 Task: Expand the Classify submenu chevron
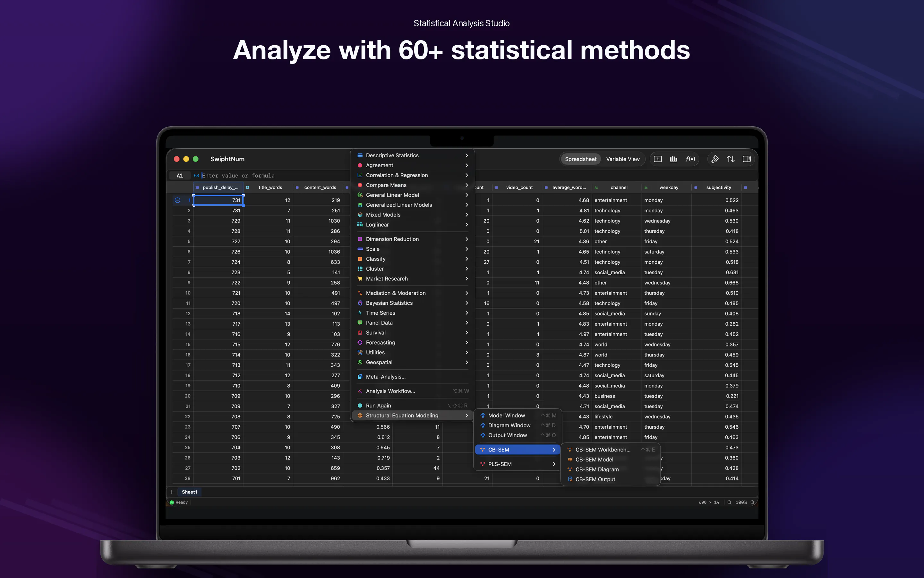point(466,259)
